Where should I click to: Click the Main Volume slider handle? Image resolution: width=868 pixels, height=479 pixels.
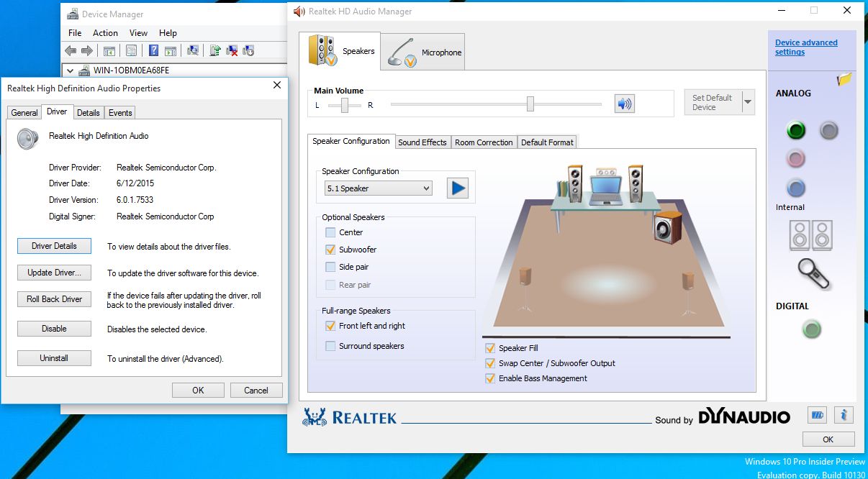tap(530, 104)
